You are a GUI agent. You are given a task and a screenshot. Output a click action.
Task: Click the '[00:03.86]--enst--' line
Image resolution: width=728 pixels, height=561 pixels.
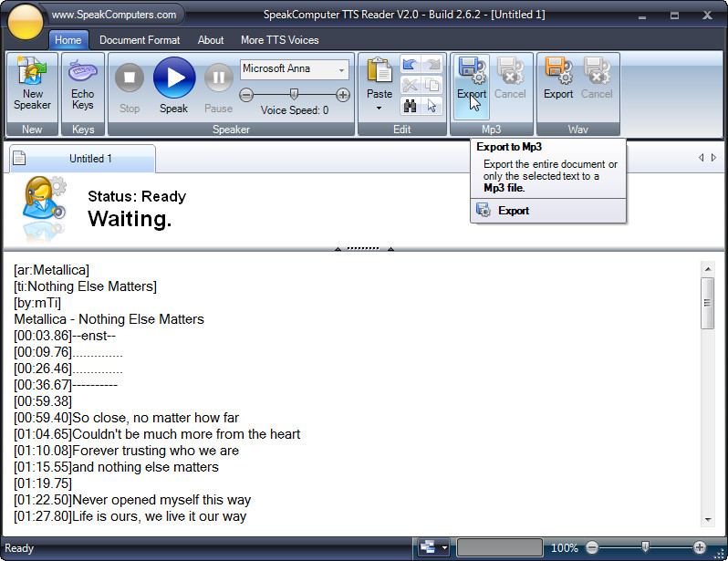pyautogui.click(x=65, y=336)
